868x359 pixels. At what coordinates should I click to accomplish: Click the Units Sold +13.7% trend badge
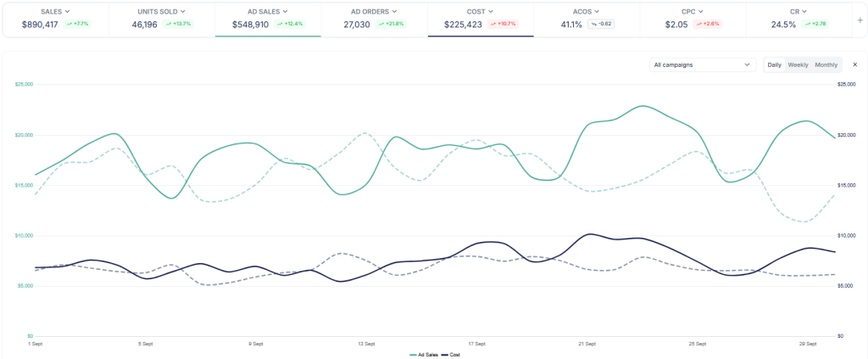pos(177,25)
